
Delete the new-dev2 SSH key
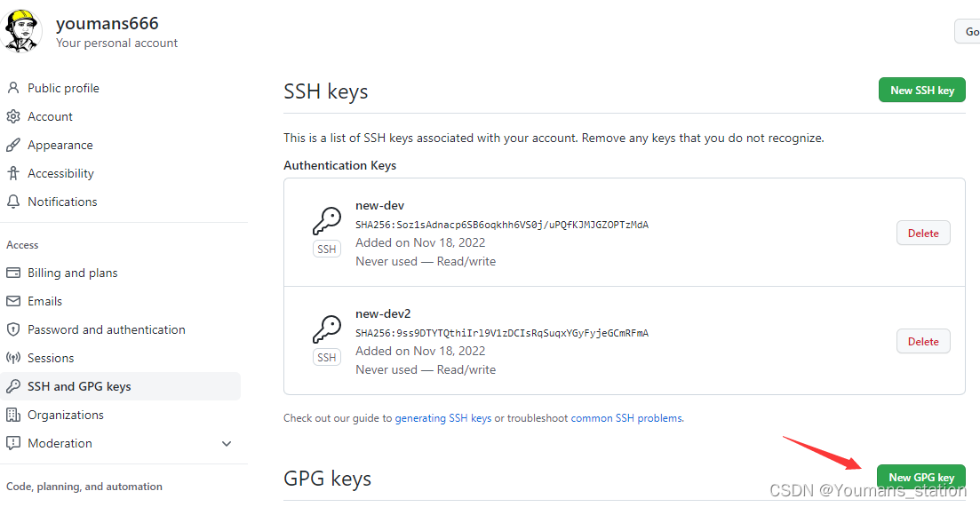(923, 342)
